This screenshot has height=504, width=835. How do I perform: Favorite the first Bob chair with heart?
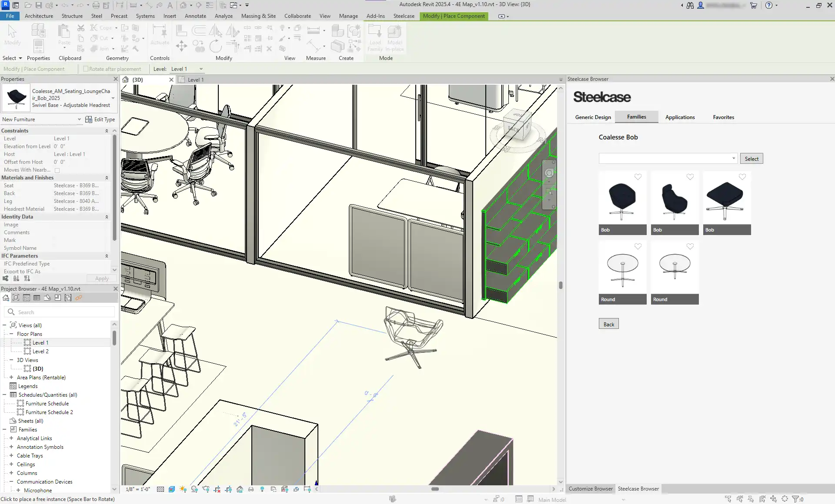(x=638, y=177)
